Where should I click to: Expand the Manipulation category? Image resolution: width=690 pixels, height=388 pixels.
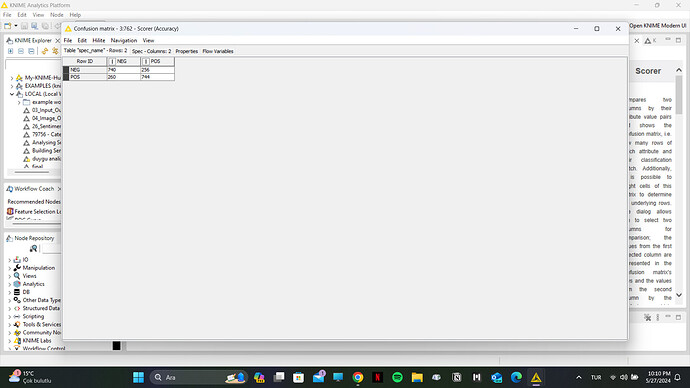click(x=10, y=268)
